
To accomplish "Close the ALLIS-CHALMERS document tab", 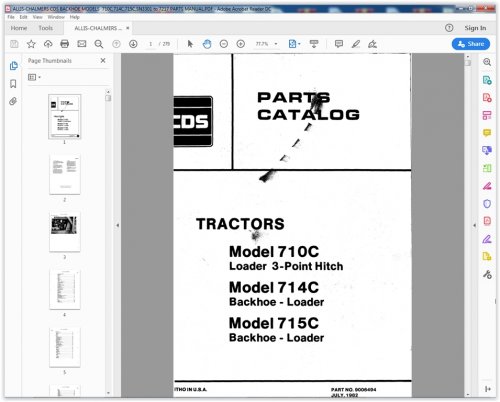I will tap(127, 28).
